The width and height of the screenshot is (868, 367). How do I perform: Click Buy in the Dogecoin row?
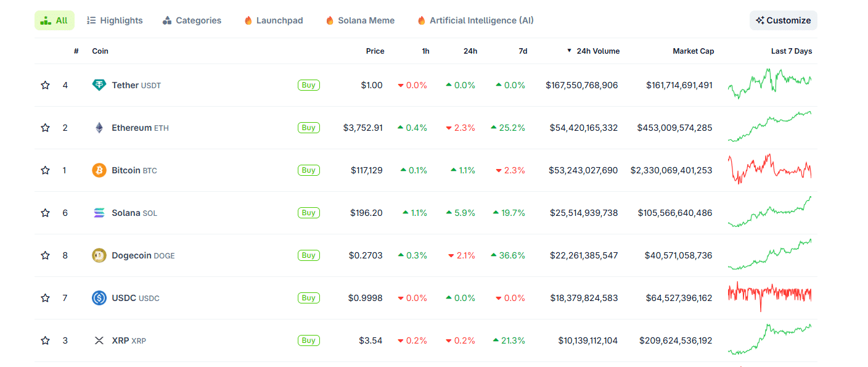[x=309, y=255]
